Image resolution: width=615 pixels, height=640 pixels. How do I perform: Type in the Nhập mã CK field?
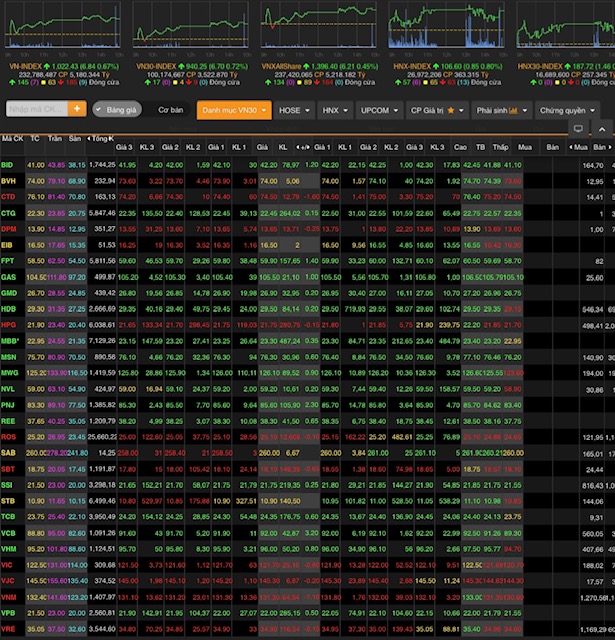click(x=36, y=109)
